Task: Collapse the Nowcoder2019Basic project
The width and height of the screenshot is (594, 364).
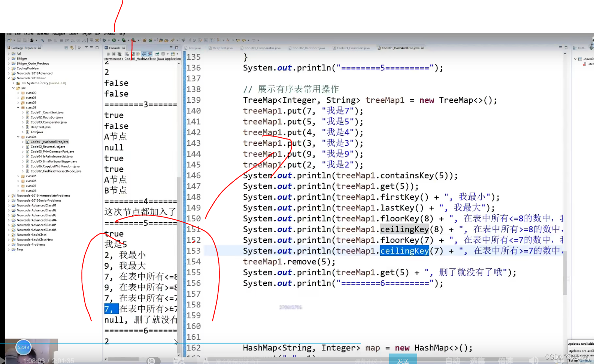Action: tap(9, 78)
